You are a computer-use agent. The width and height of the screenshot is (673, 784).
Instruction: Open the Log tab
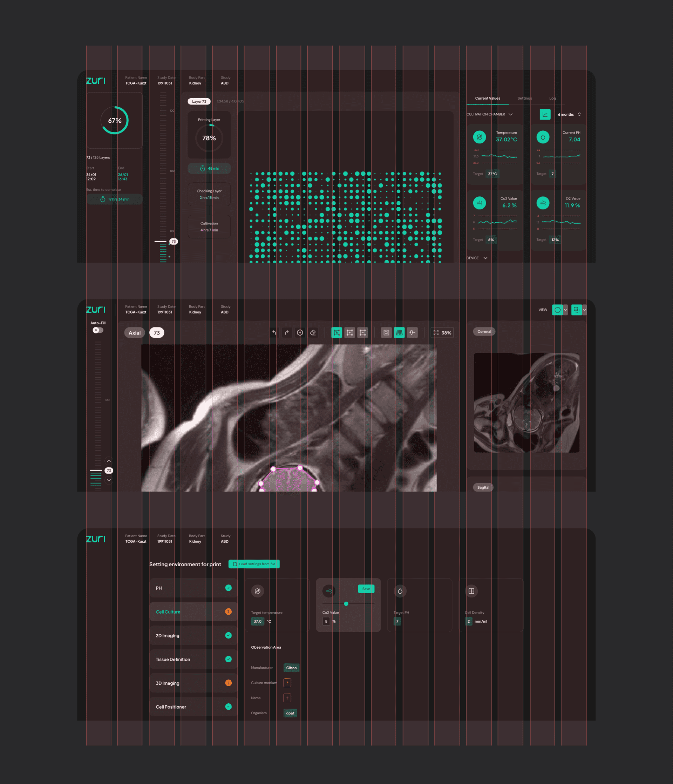(552, 99)
